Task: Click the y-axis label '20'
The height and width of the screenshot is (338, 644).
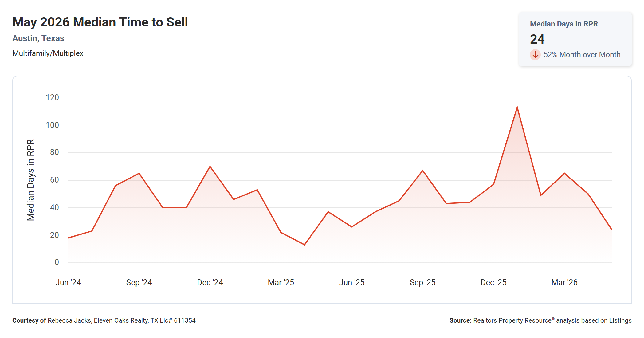Action: 54,235
